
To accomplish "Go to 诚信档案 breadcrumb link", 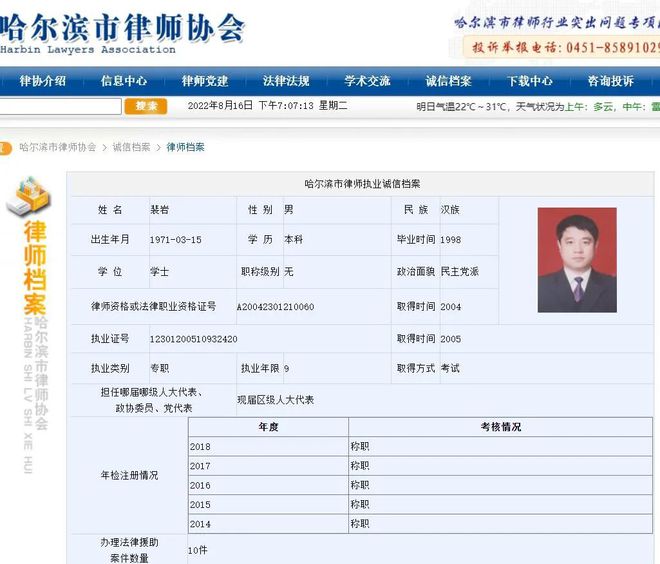I will click(131, 147).
